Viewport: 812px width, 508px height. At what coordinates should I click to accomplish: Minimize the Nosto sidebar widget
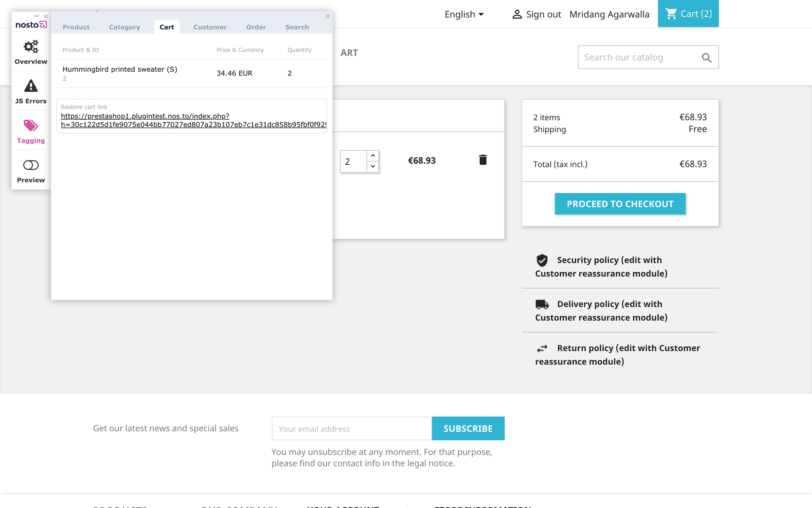(x=36, y=16)
